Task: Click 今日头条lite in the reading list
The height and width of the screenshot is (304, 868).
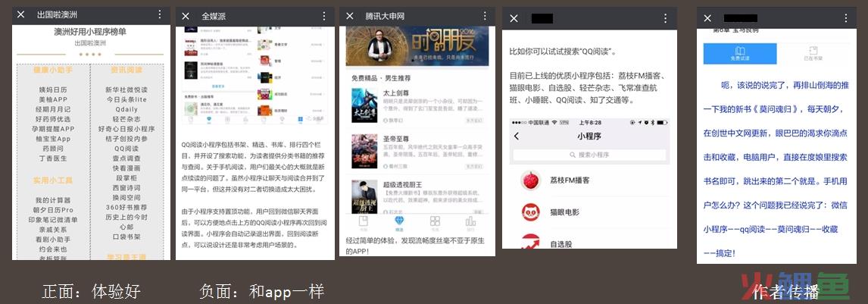Action: click(126, 99)
